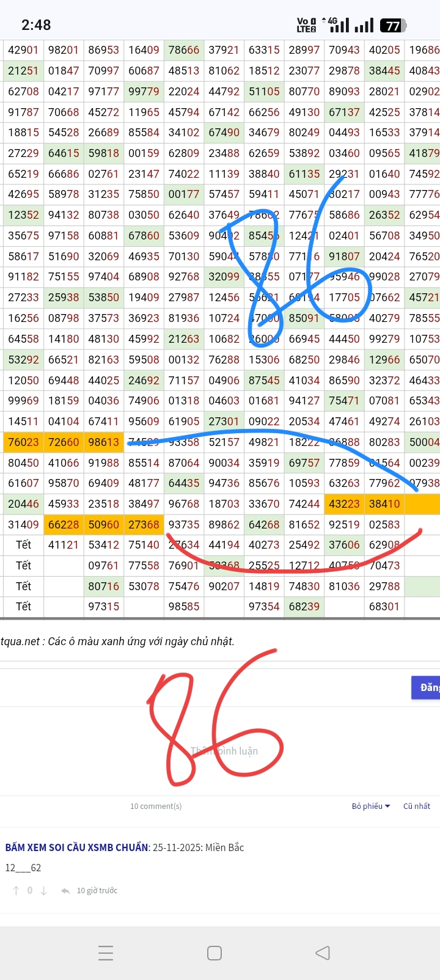This screenshot has width=440, height=980.
Task: Tap the Android back navigation button
Action: point(322,953)
